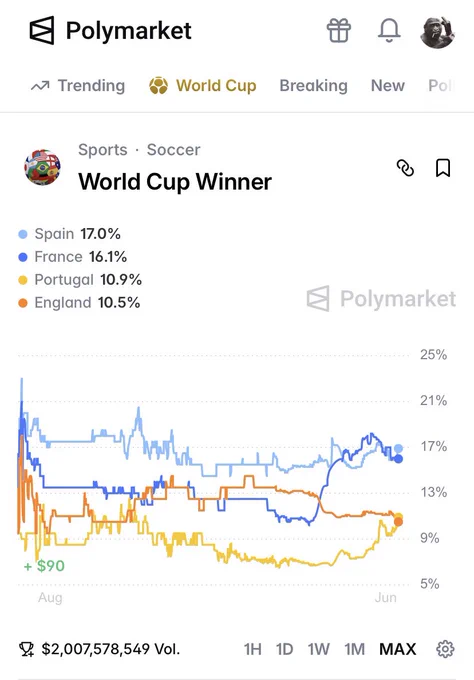
Task: Set chart range to 1H
Action: [x=252, y=649]
